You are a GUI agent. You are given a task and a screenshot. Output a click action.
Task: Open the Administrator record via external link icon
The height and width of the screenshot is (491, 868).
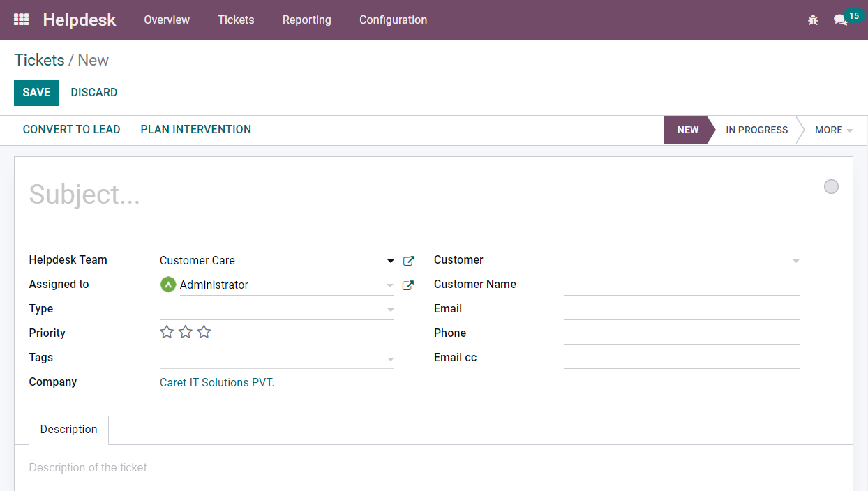[x=408, y=285]
